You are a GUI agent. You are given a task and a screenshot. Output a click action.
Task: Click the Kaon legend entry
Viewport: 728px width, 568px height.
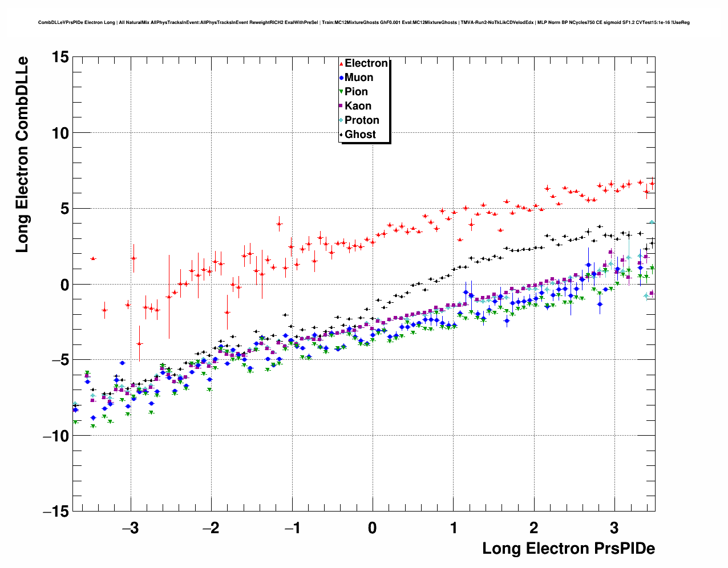point(355,106)
